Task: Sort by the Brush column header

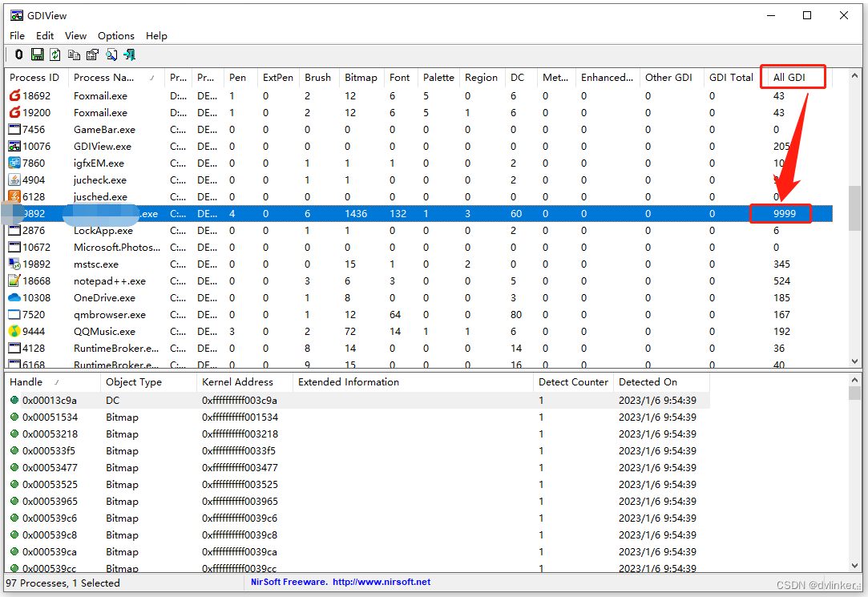Action: coord(320,78)
